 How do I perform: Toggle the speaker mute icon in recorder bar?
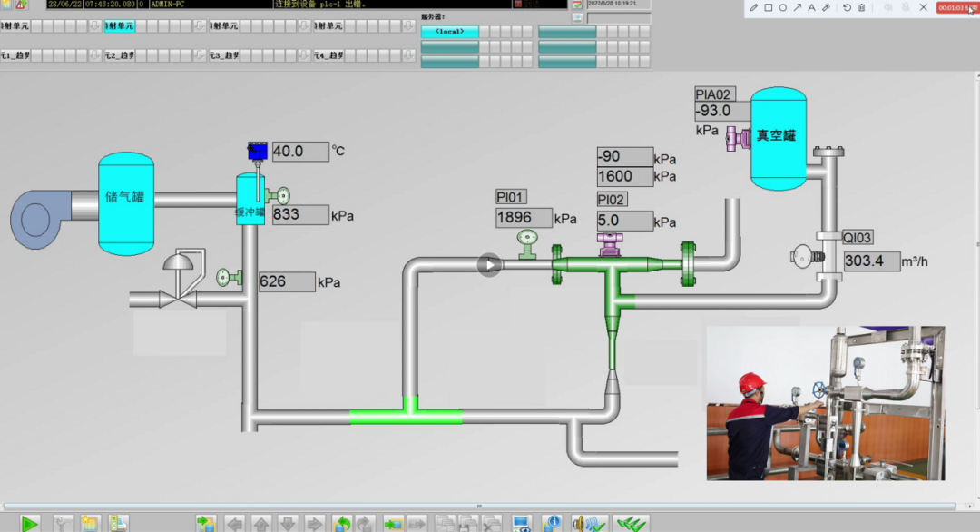[887, 7]
